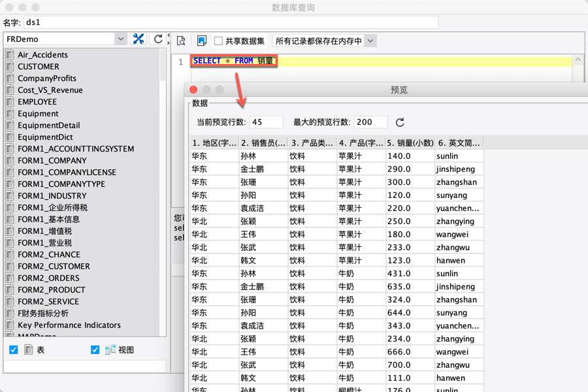Click the 牛奶 cell in the 431.0 row
The image size is (588, 392).
(x=361, y=274)
